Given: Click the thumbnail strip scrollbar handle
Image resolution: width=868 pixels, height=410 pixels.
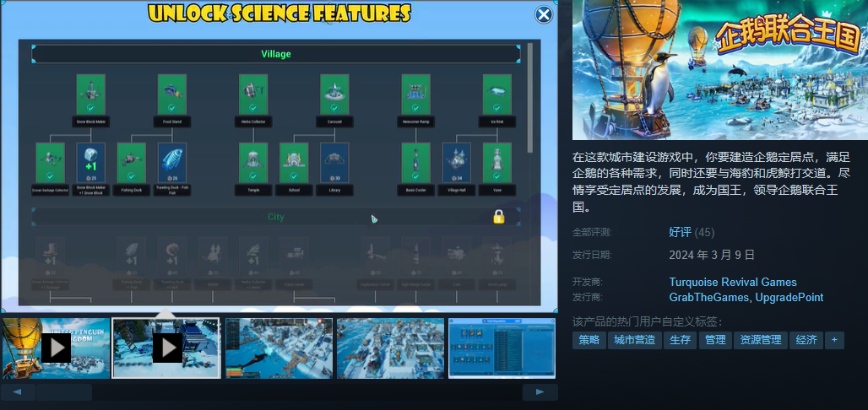Looking at the screenshot, I should (63, 392).
